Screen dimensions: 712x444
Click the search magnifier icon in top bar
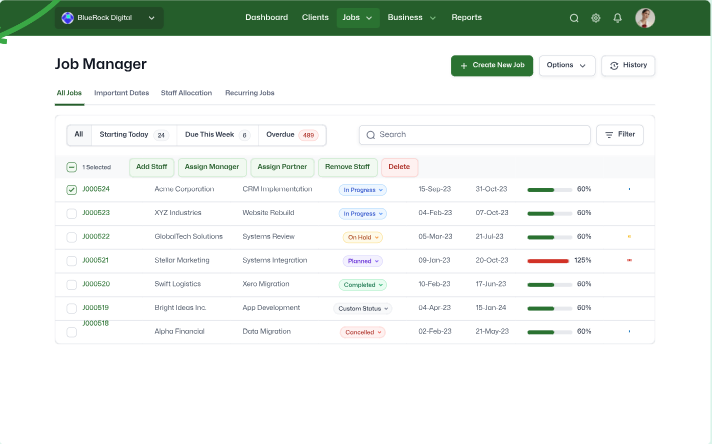click(574, 18)
